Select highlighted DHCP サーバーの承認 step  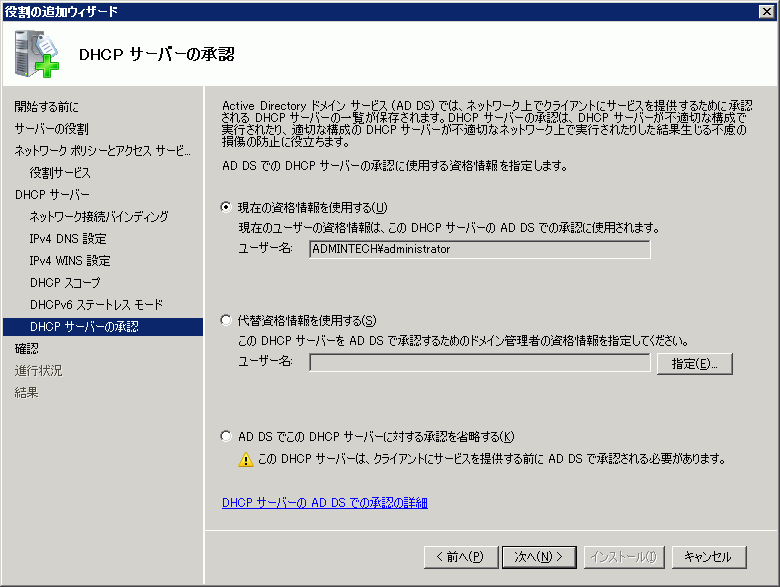[x=103, y=327]
